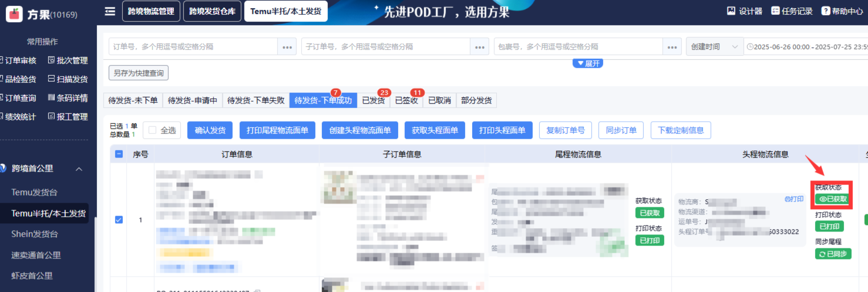Open 任务记录 task records
868x292 pixels.
click(x=792, y=11)
